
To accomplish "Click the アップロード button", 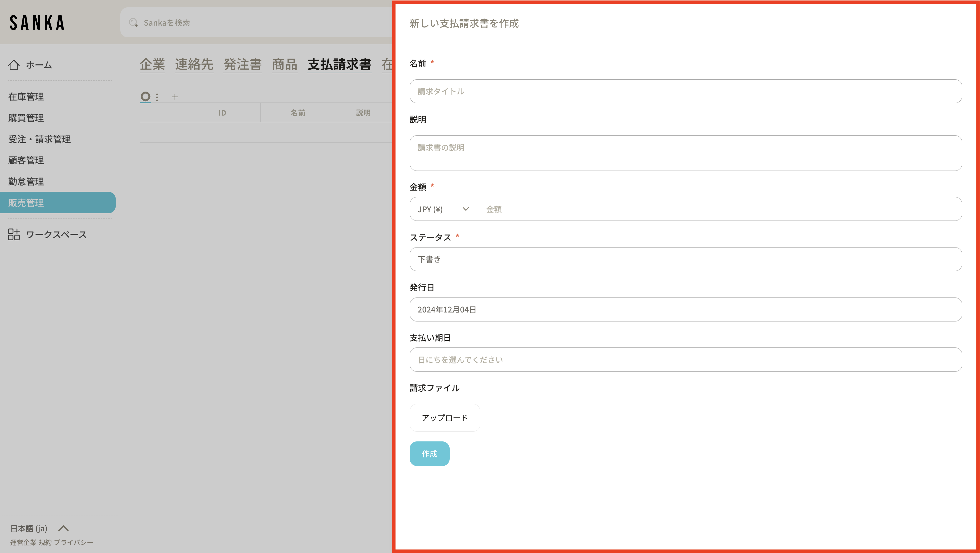I will tap(444, 418).
